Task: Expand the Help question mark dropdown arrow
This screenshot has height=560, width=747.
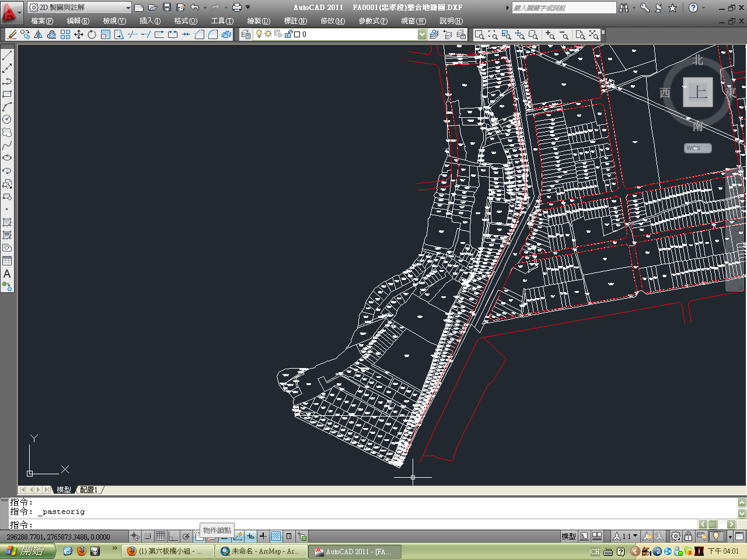Action: 703,8
